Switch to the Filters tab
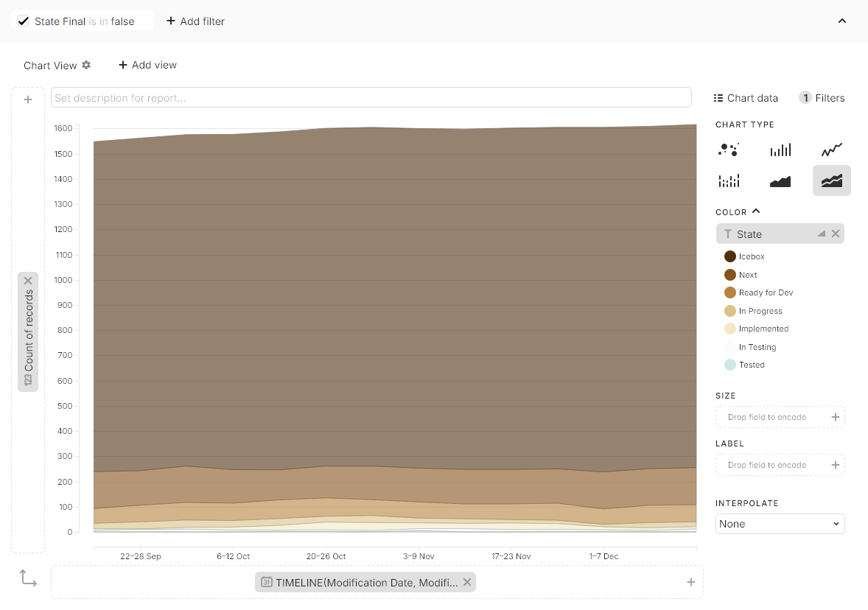 click(822, 98)
